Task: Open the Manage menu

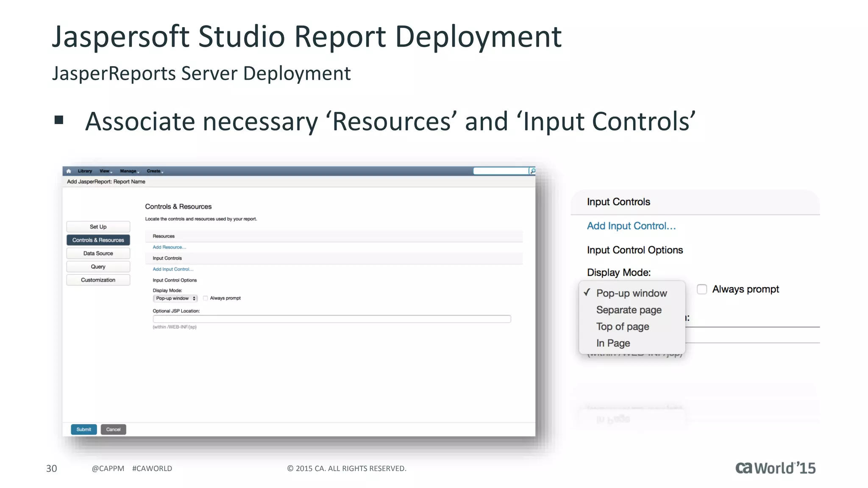Action: pos(129,171)
